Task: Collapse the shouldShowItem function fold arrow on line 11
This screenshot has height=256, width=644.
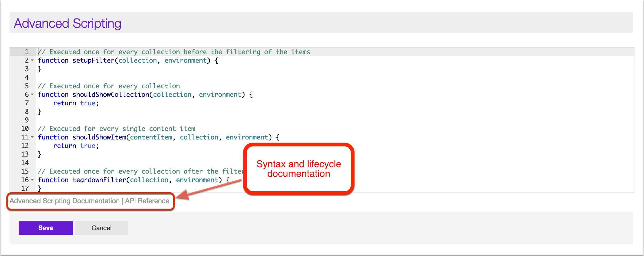Action: 32,137
